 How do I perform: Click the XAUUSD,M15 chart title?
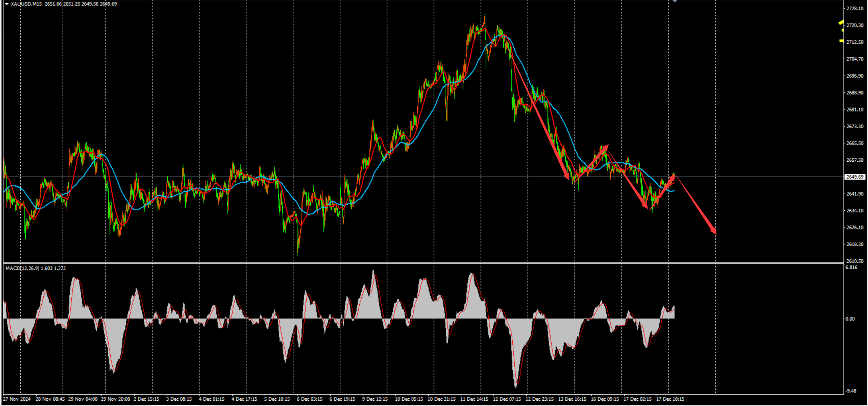pos(26,4)
